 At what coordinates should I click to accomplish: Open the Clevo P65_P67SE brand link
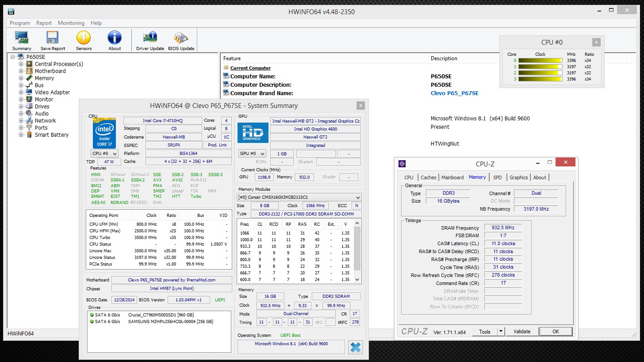[x=454, y=93]
